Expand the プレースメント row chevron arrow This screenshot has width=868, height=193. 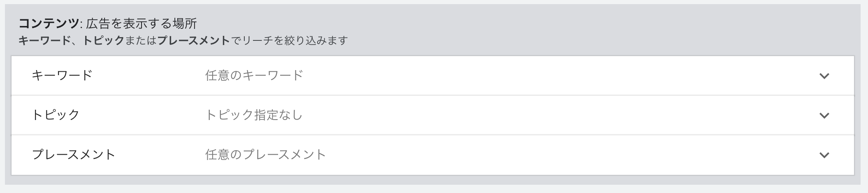[824, 155]
